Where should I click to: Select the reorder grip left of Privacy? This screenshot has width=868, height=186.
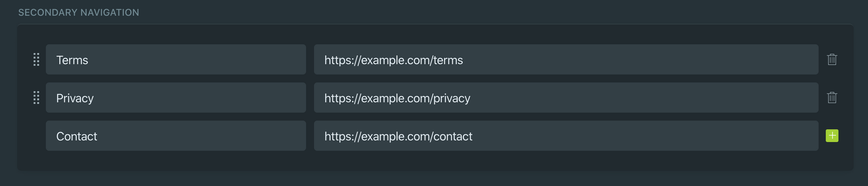click(x=36, y=98)
